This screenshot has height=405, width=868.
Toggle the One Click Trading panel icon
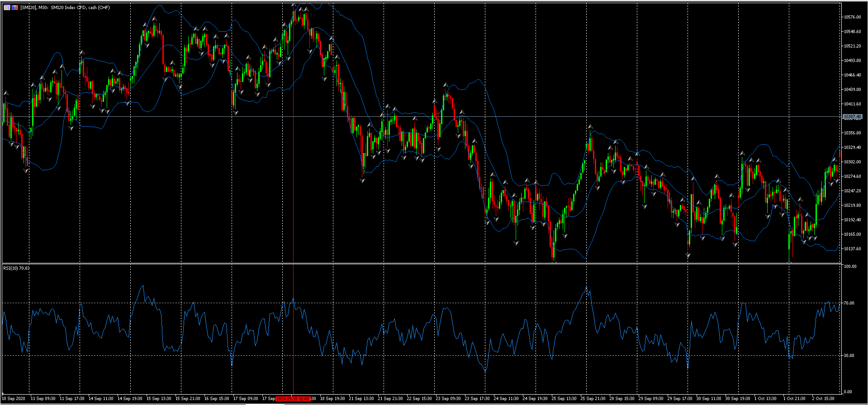[15, 7]
